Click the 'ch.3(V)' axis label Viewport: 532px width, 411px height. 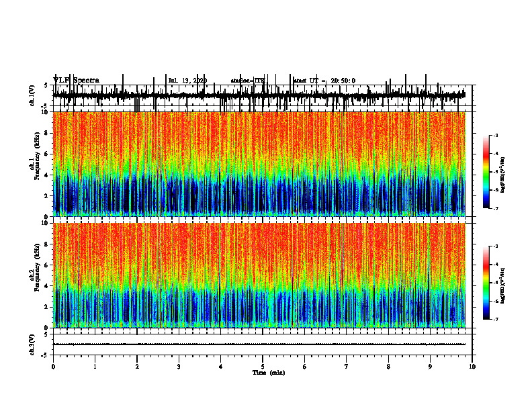tap(32, 345)
